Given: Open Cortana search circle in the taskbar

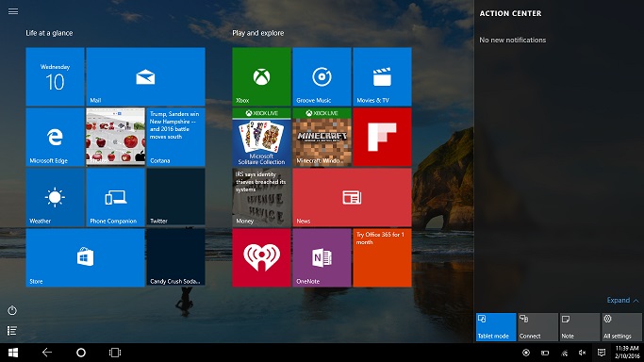Looking at the screenshot, I should [81, 353].
